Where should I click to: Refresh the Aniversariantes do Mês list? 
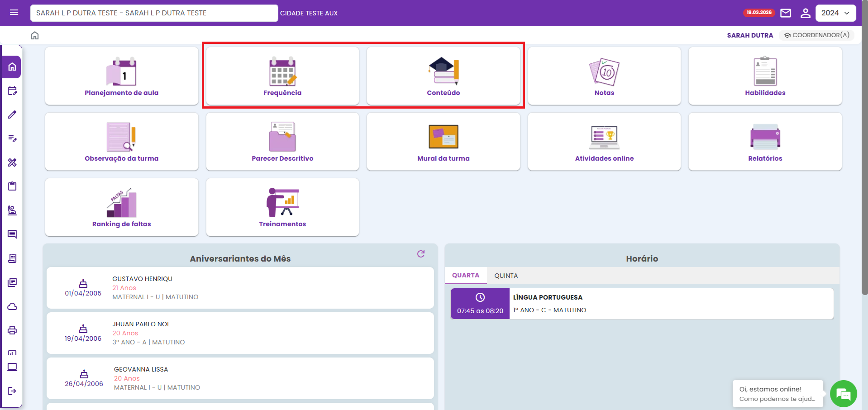421,254
